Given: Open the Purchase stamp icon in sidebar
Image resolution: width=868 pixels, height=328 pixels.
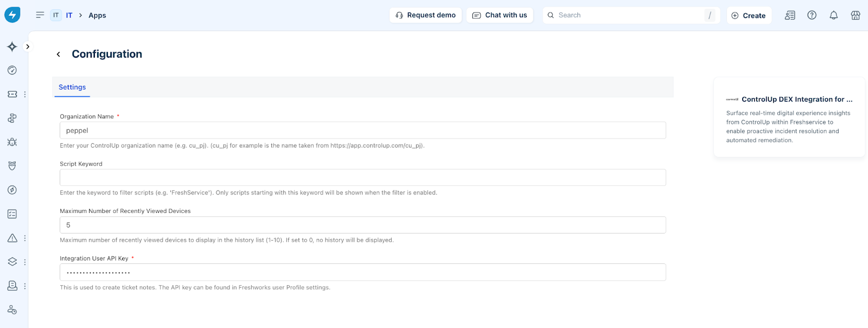Looking at the screenshot, I should 12,286.
